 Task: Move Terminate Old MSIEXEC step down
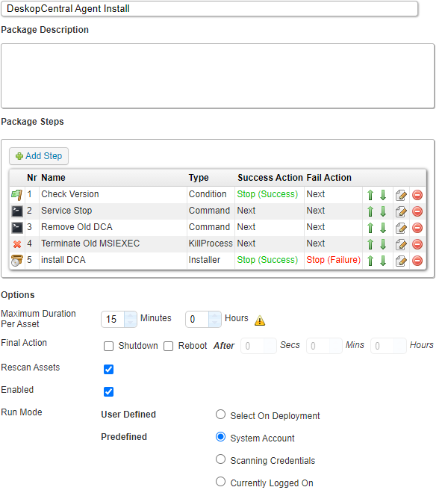click(x=383, y=244)
